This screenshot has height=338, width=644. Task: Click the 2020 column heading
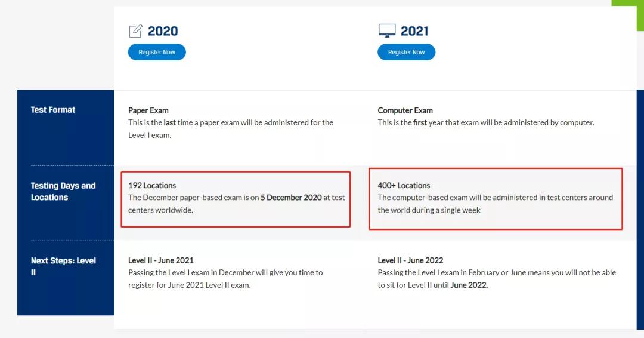click(163, 31)
